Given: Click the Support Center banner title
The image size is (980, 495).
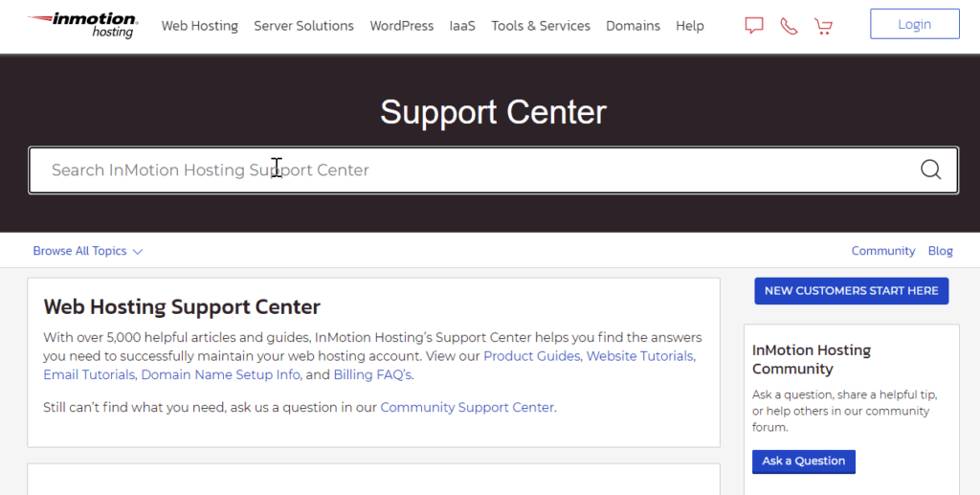Looking at the screenshot, I should (x=493, y=113).
